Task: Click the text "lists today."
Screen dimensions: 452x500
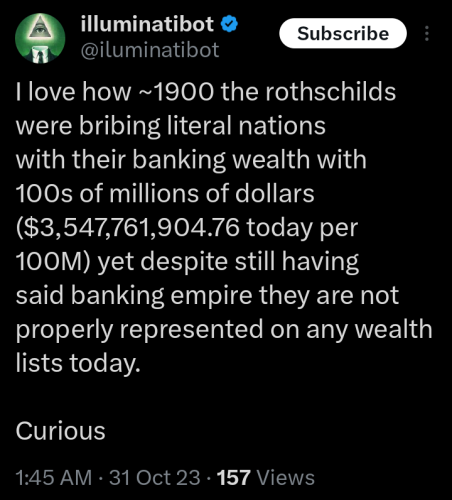Action: pyautogui.click(x=78, y=363)
